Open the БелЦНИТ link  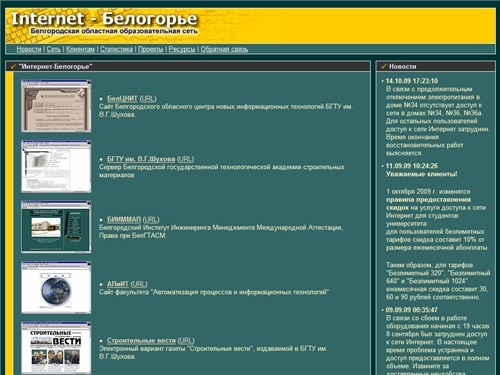122,98
